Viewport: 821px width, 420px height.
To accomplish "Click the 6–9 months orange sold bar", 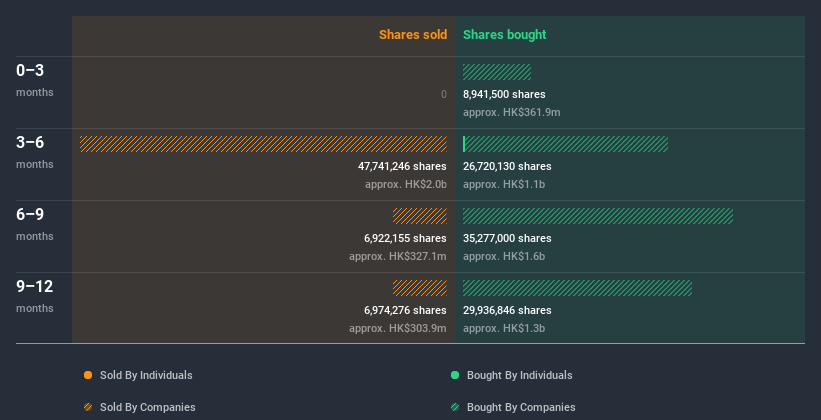I will point(420,216).
